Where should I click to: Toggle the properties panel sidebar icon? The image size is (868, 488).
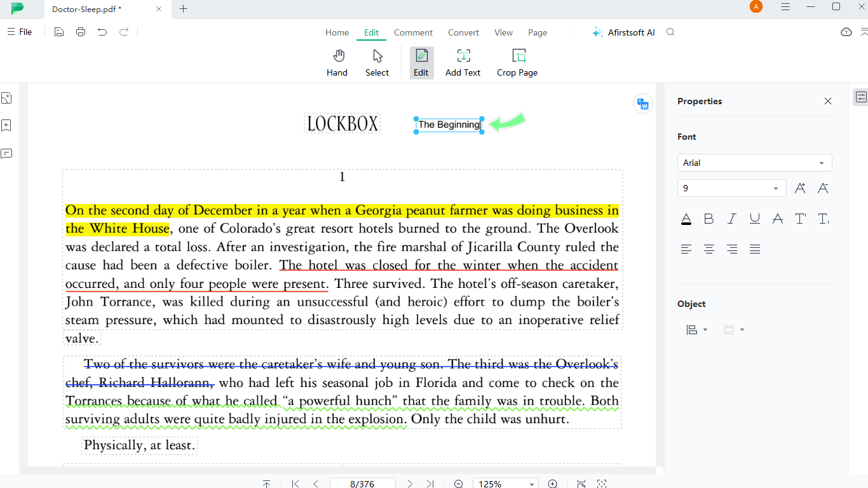click(x=861, y=97)
